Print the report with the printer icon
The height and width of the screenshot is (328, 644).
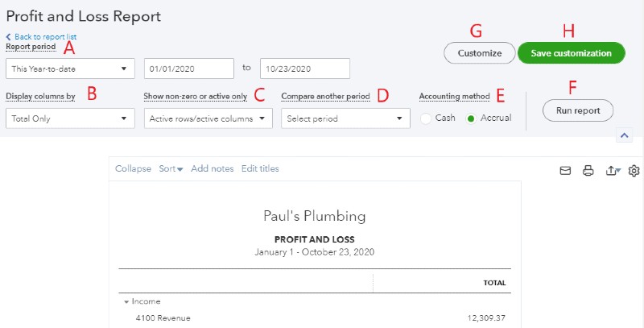(588, 170)
